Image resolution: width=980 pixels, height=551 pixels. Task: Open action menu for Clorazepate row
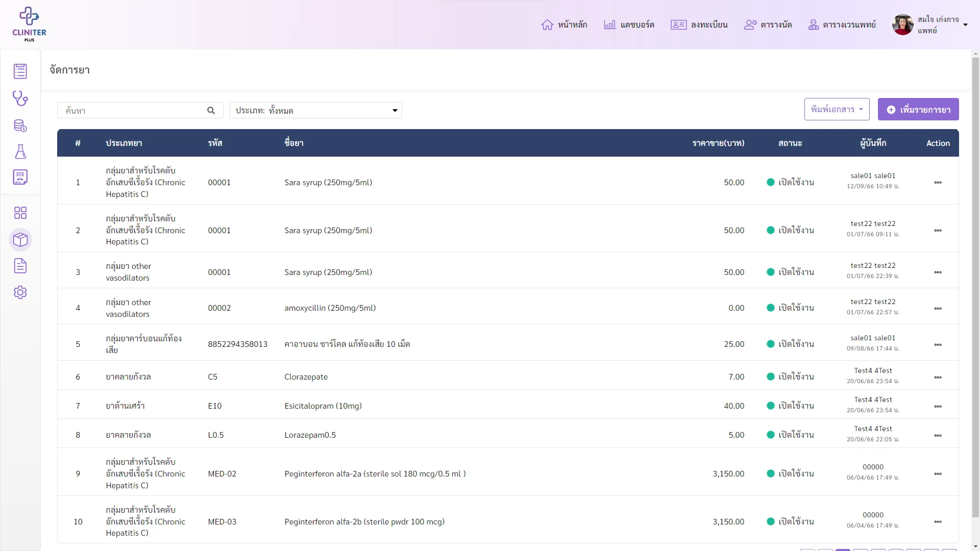pyautogui.click(x=938, y=378)
